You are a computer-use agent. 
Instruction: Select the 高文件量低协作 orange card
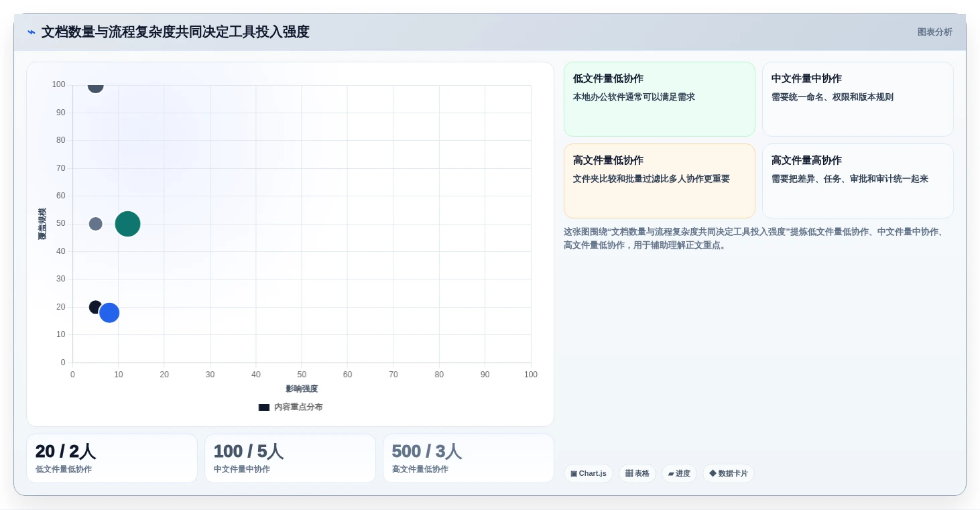660,181
